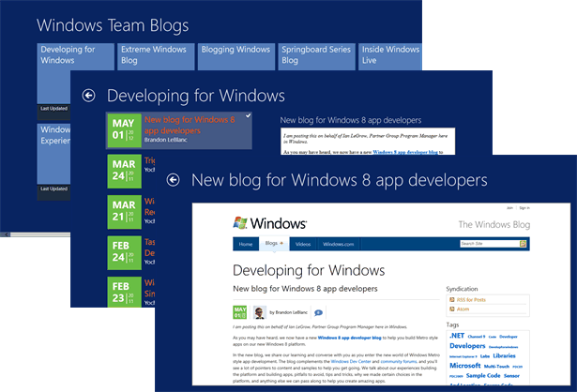577x392 pixels.
Task: Open Windows Dev Center link
Action: (351, 361)
